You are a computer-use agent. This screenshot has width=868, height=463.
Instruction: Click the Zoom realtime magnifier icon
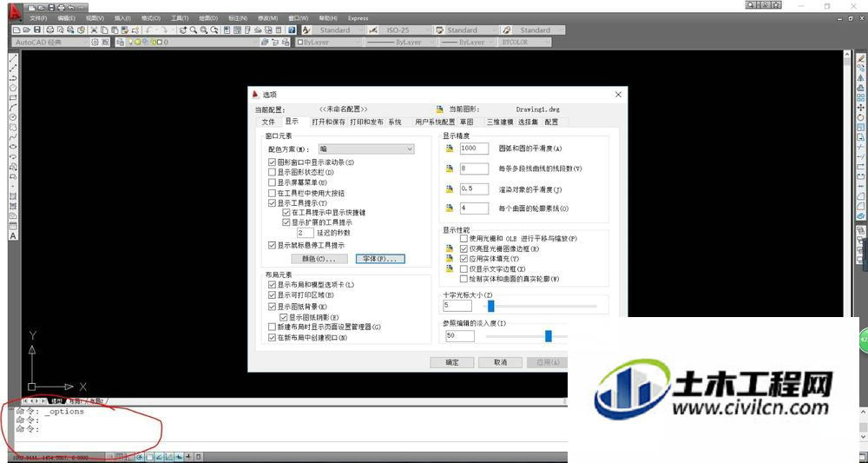click(194, 30)
